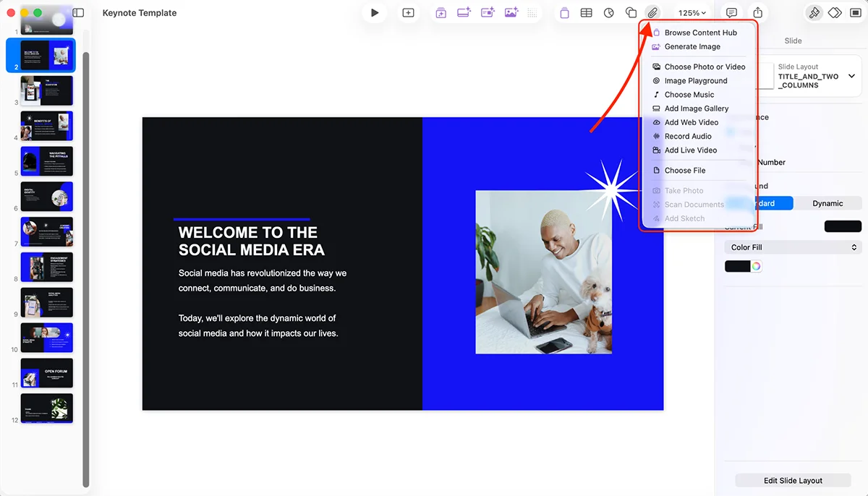
Task: Select slide 5 thumbnail in navigator
Action: 47,161
